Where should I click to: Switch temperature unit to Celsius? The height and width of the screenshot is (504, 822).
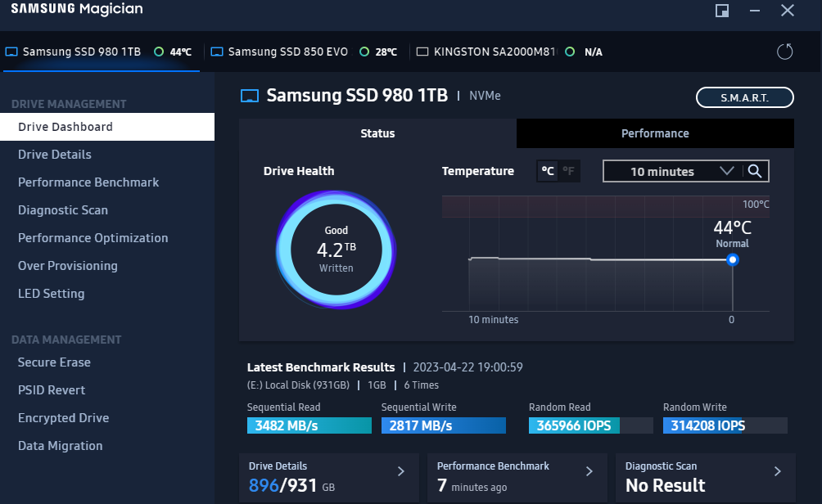click(548, 171)
